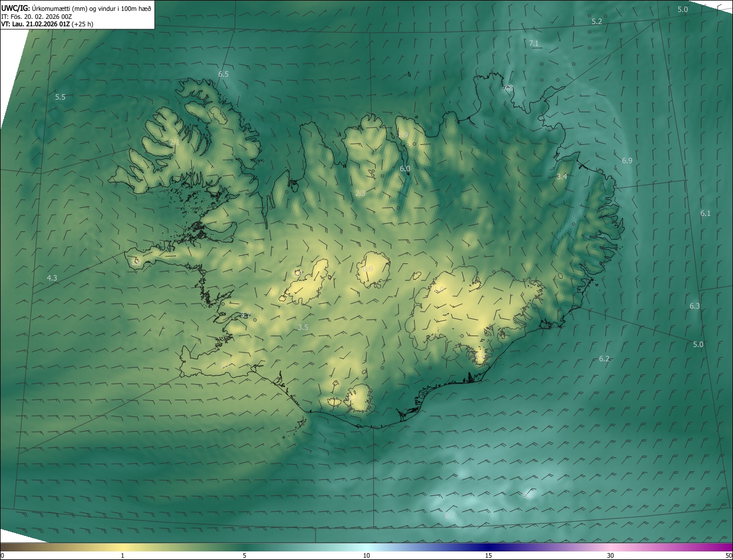733x560 pixels.
Task: Select the 3.5 value label
Action: point(303,328)
